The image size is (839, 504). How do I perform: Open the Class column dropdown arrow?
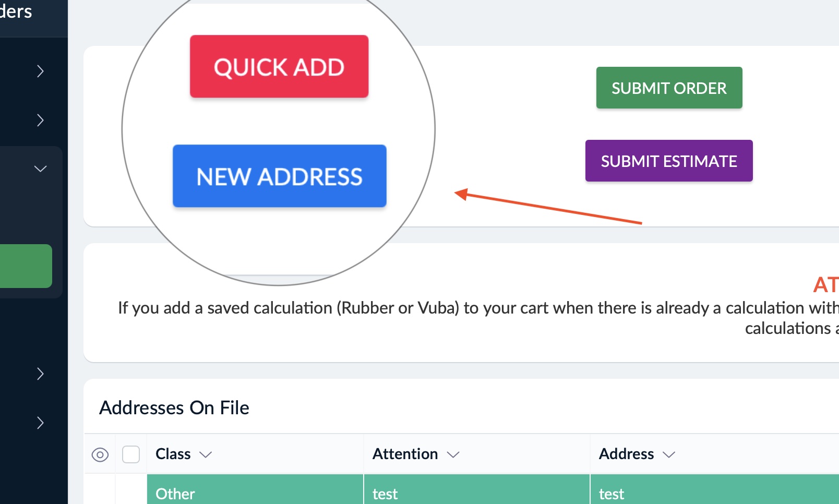pos(206,454)
